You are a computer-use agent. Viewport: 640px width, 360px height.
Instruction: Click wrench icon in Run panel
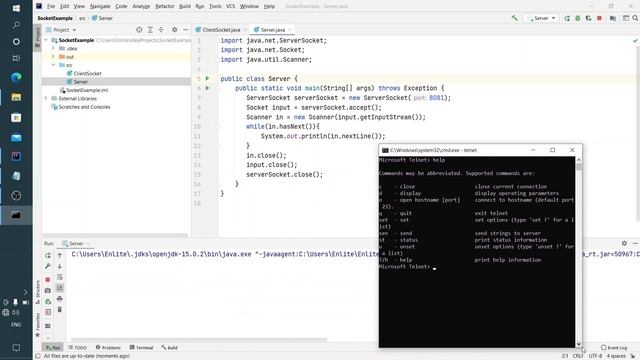point(48,266)
